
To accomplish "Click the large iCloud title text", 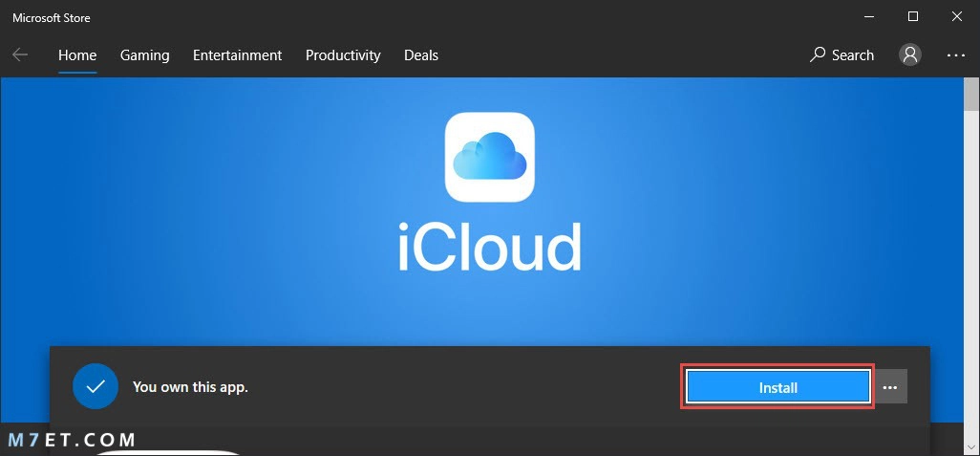I will 489,248.
